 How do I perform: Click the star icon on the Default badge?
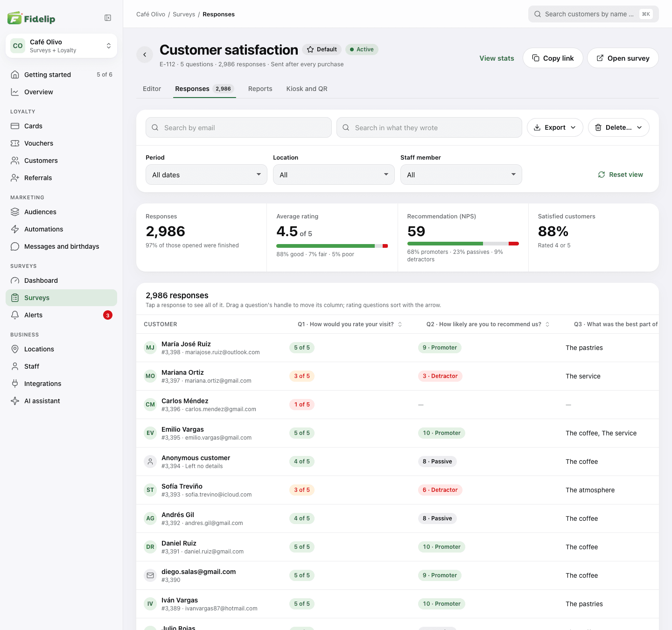coord(310,49)
